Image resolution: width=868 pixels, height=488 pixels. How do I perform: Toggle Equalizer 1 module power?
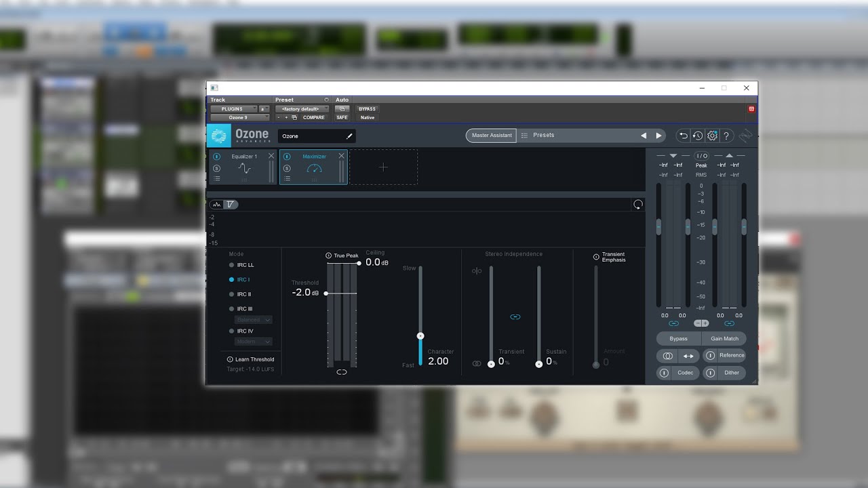click(216, 157)
